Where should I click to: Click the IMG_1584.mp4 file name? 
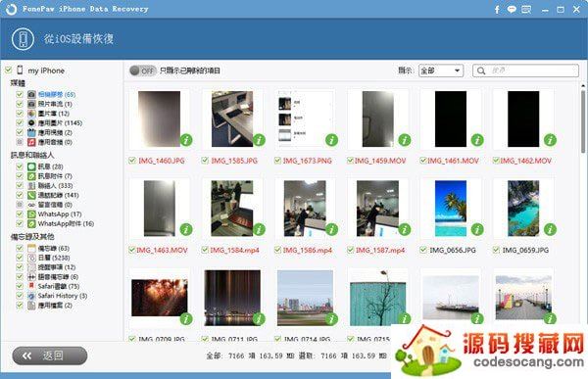tap(235, 250)
